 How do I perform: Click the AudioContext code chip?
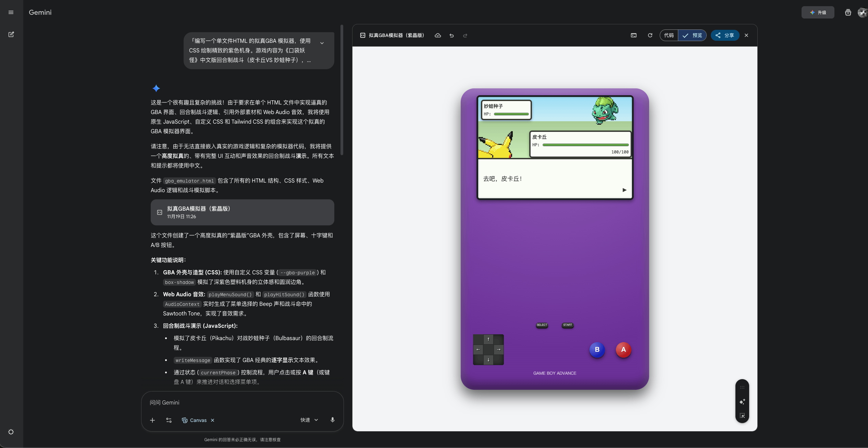pos(182,304)
